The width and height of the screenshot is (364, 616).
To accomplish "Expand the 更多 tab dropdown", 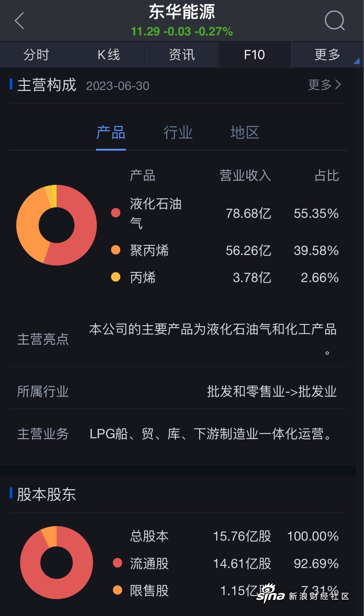I will [x=327, y=55].
